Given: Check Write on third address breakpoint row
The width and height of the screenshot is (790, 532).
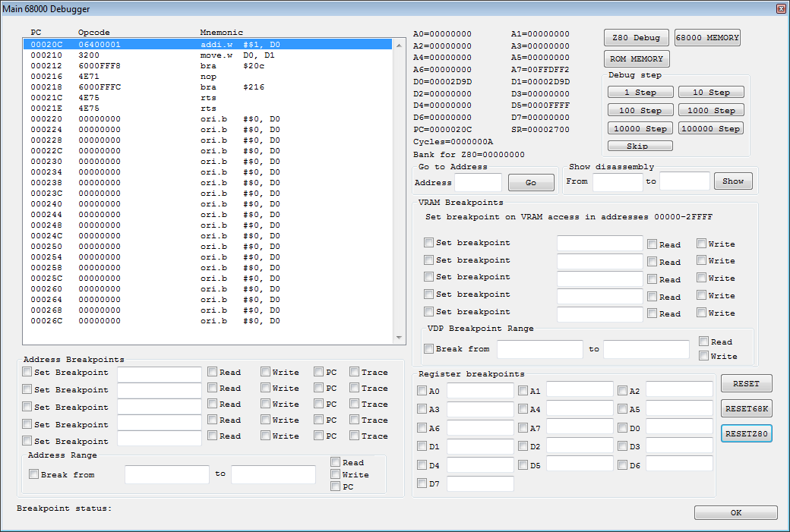Looking at the screenshot, I should [266, 404].
